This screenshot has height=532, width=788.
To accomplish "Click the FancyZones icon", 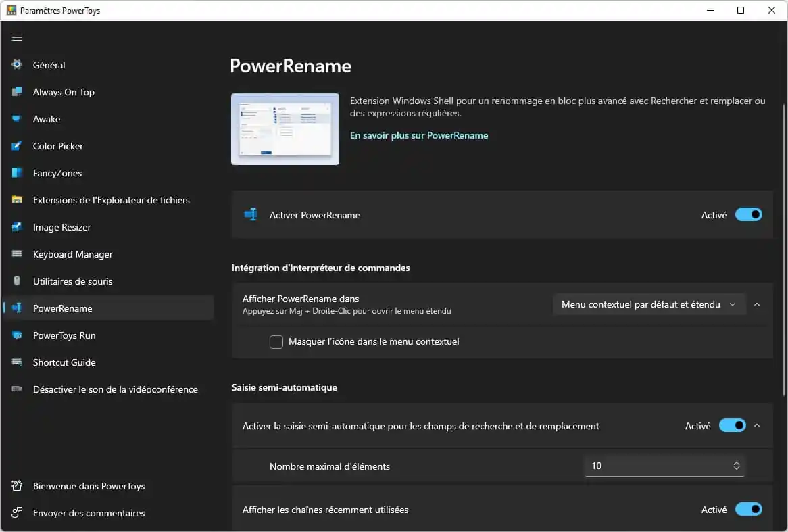I will click(17, 172).
